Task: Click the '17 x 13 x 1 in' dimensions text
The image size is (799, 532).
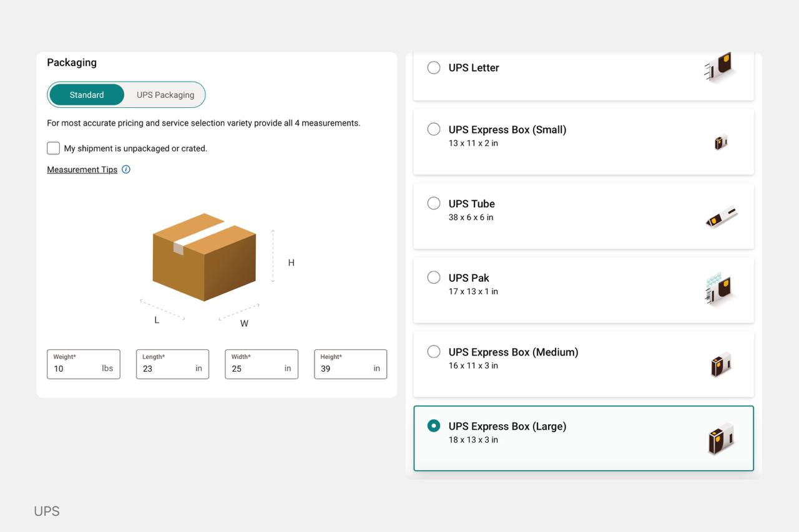Action: coord(473,292)
